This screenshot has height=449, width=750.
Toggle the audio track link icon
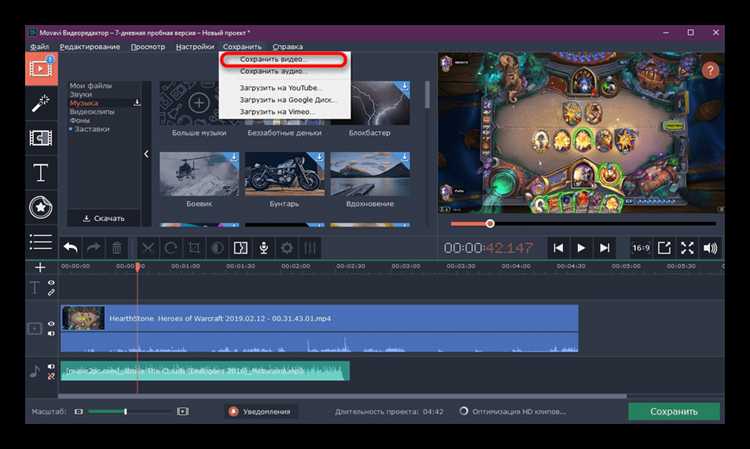(x=51, y=376)
